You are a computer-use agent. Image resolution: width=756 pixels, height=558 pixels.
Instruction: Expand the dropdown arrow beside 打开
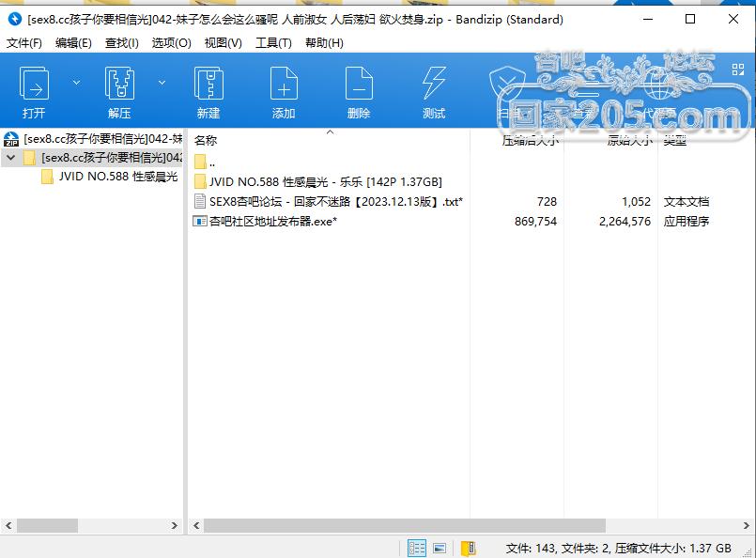point(76,83)
